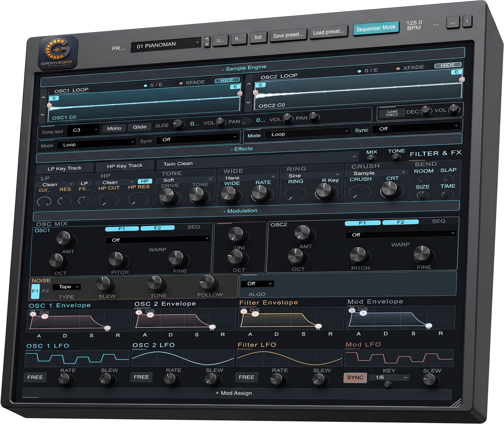
Task: Click the Mod LFO waveform display
Action: pyautogui.click(x=399, y=358)
